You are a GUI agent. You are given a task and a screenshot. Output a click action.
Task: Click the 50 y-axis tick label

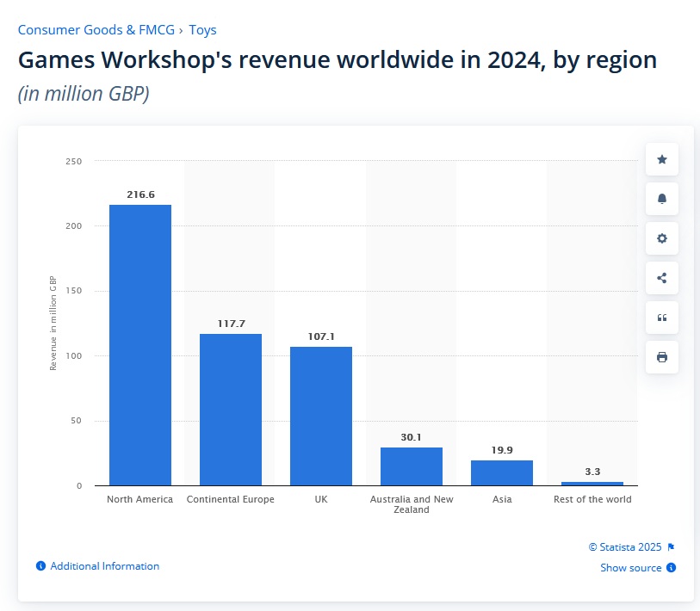pyautogui.click(x=76, y=421)
